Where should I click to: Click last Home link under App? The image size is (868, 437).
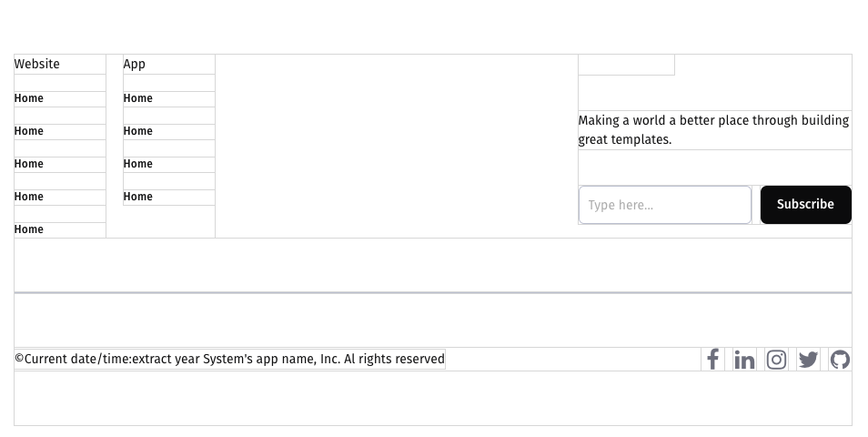[x=138, y=197]
